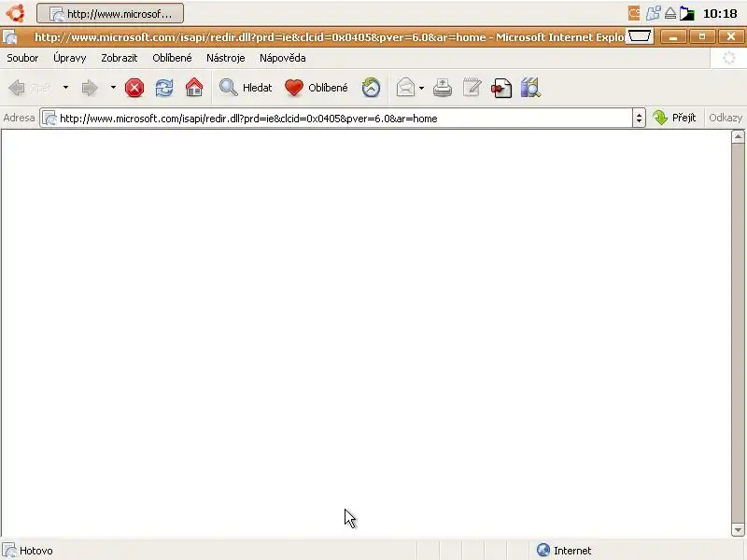Open the Oblíbené favorites pane in toolbar
Viewport: 747px width, 560px height.
(x=317, y=88)
